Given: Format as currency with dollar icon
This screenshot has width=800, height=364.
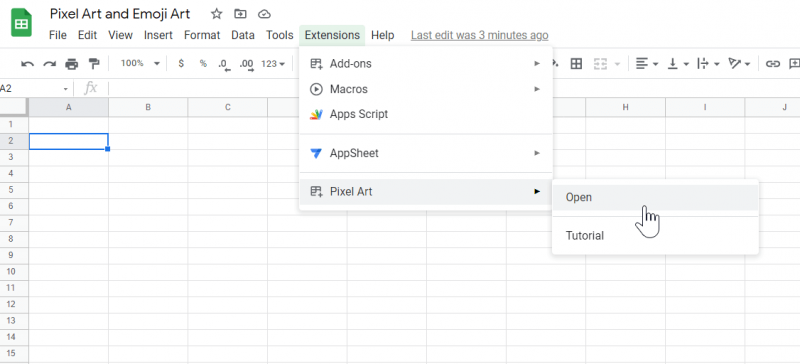Looking at the screenshot, I should click(x=181, y=63).
